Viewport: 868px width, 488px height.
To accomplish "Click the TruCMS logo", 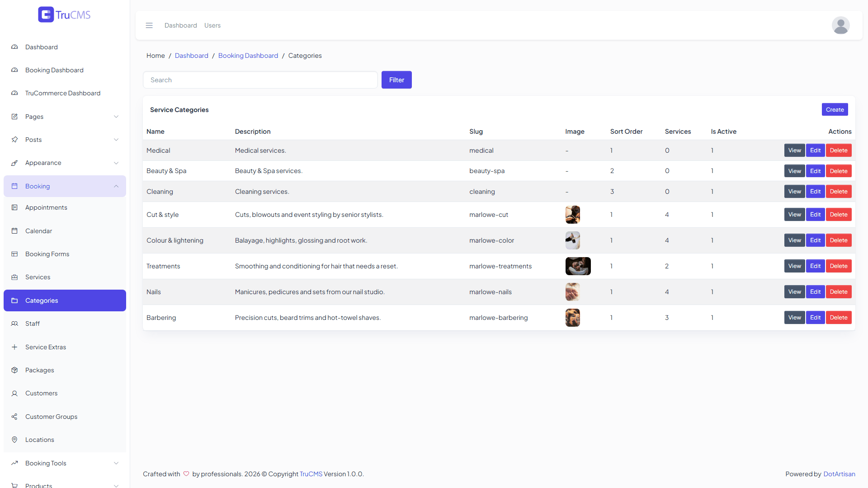I will pos(64,14).
